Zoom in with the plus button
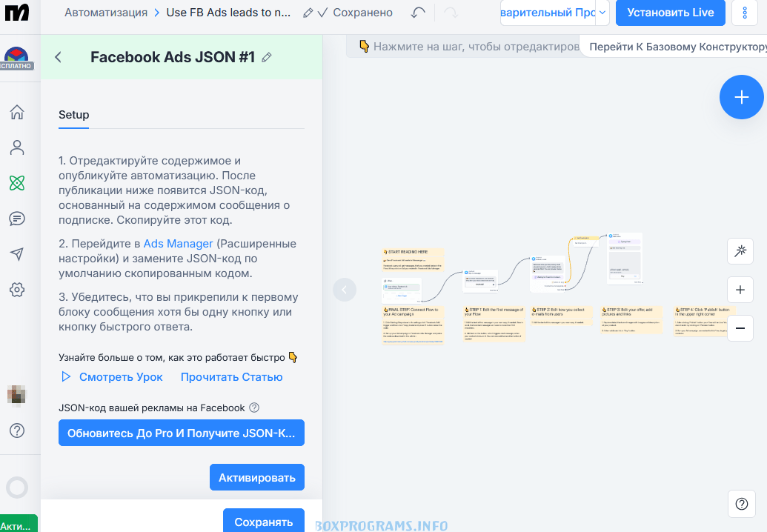This screenshot has height=532, width=767. point(740,290)
